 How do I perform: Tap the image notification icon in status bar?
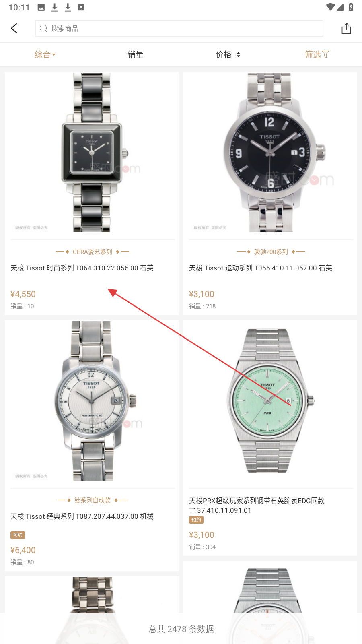[41, 7]
